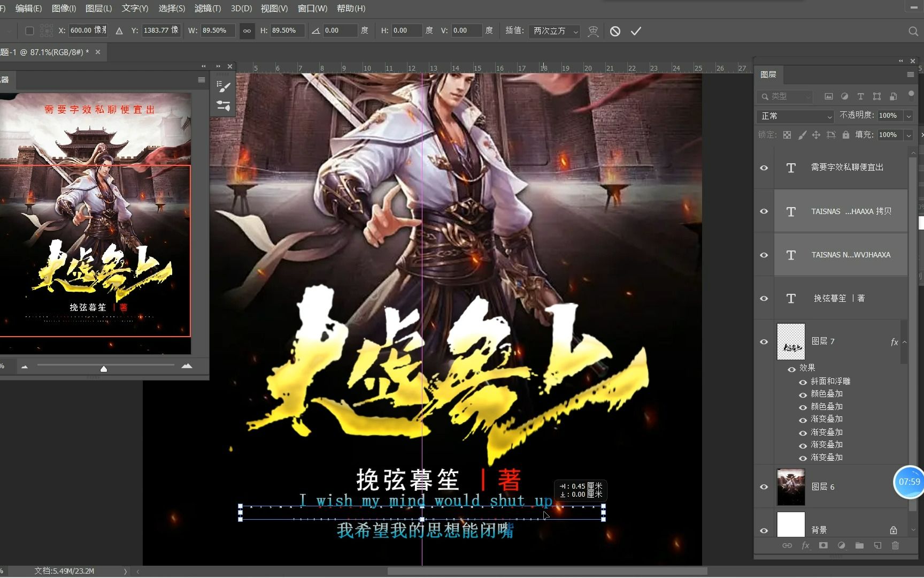Expand the collapsed icon strip arrows

point(218,66)
